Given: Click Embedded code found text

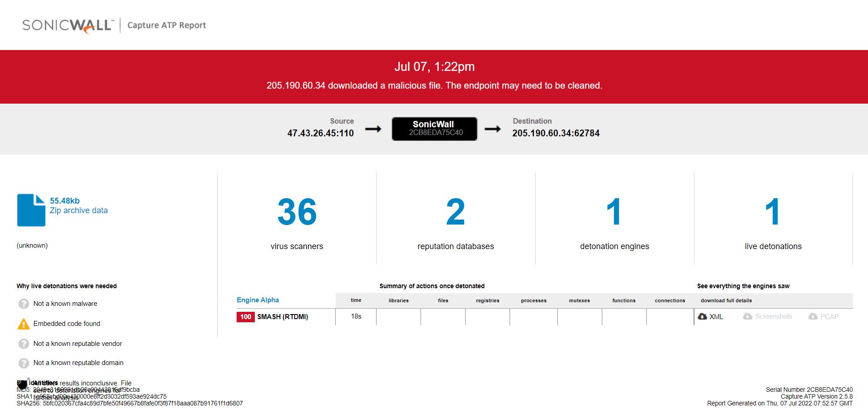Looking at the screenshot, I should (67, 324).
